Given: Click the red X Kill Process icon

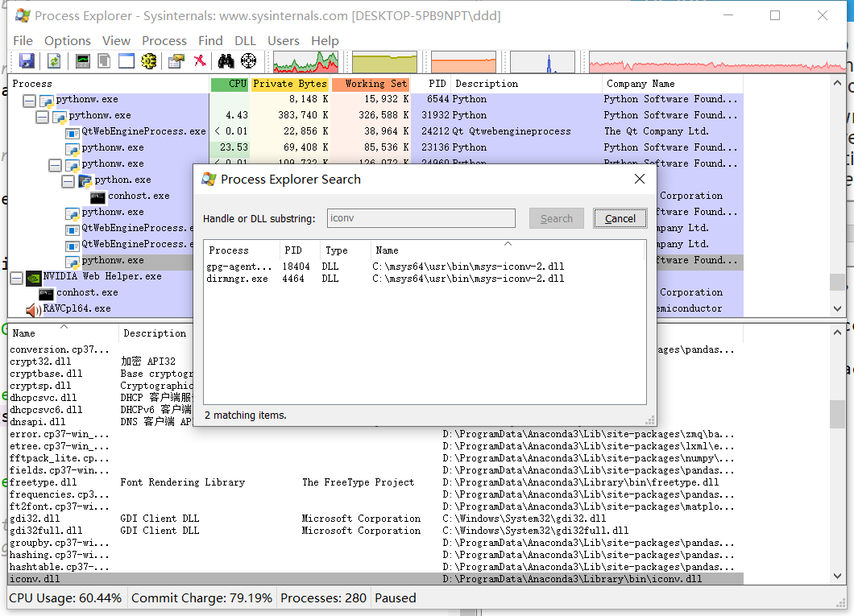Looking at the screenshot, I should point(199,60).
